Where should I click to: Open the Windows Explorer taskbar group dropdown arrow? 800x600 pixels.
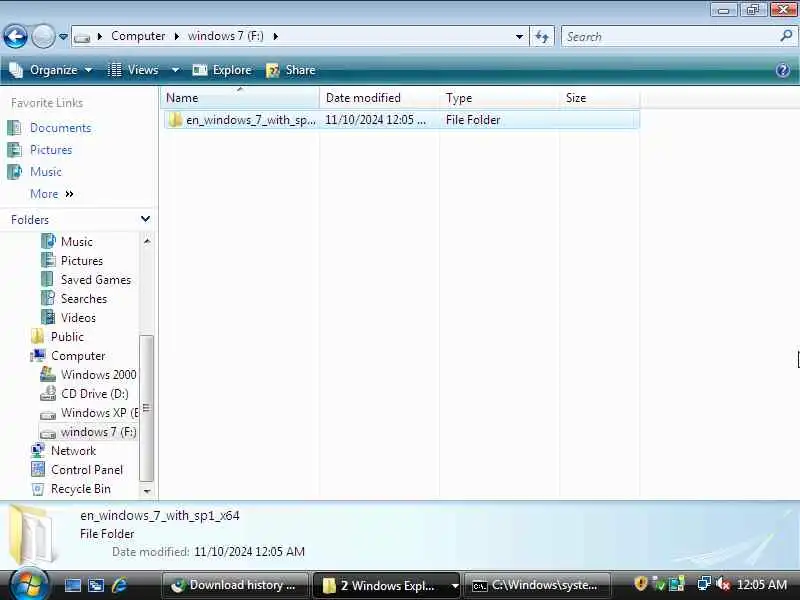tap(455, 586)
